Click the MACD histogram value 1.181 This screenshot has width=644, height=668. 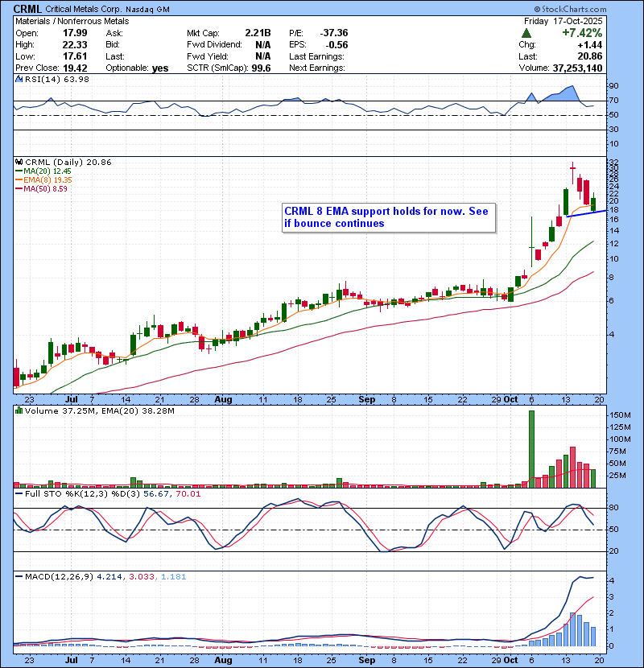[173, 577]
